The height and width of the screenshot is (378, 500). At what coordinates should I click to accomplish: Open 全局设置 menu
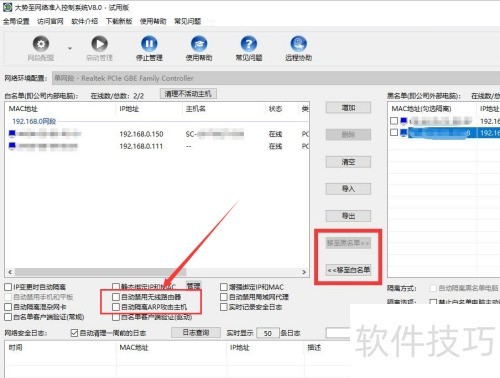(x=16, y=21)
